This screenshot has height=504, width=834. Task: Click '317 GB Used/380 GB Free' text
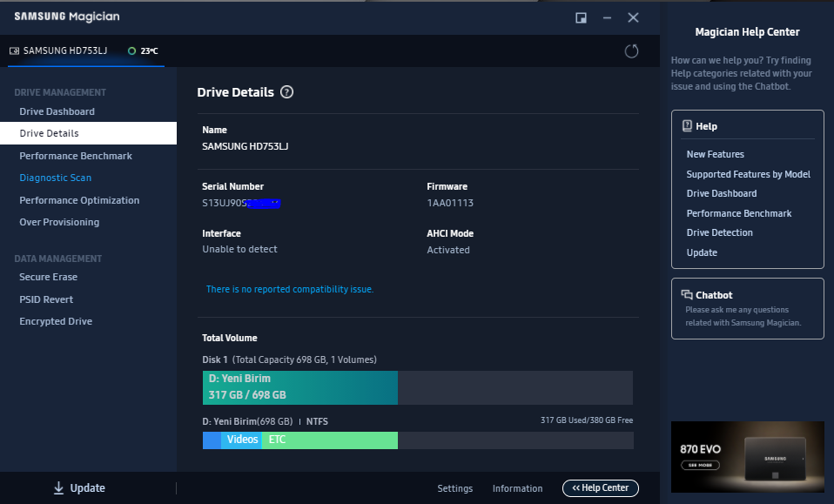click(587, 420)
